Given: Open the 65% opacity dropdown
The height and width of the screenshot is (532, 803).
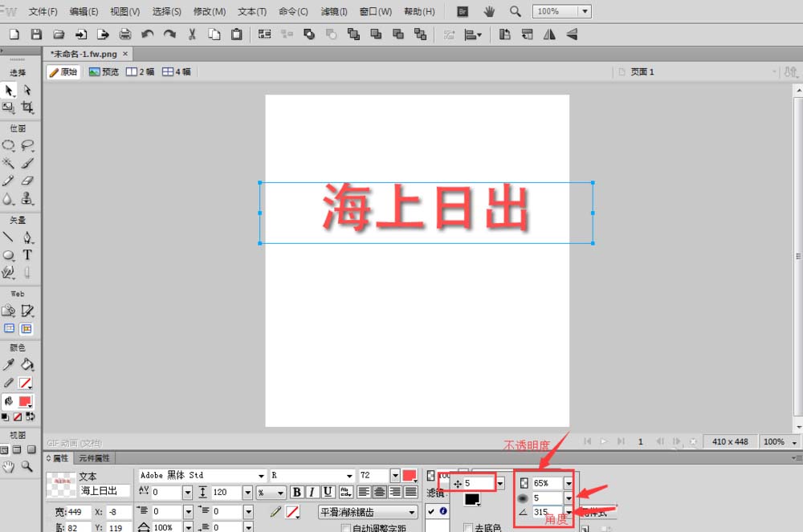Looking at the screenshot, I should point(569,482).
